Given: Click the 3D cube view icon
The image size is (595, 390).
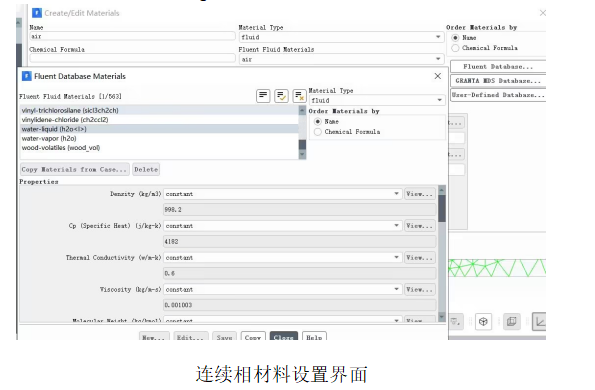Looking at the screenshot, I should pos(483,322).
